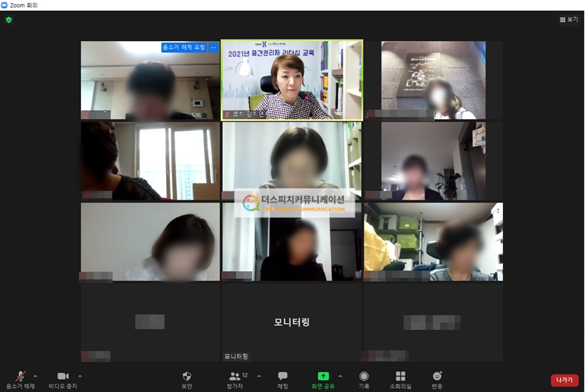This screenshot has height=392, width=585.
Task: Select the 모니터링 participant tile
Action: [292, 322]
